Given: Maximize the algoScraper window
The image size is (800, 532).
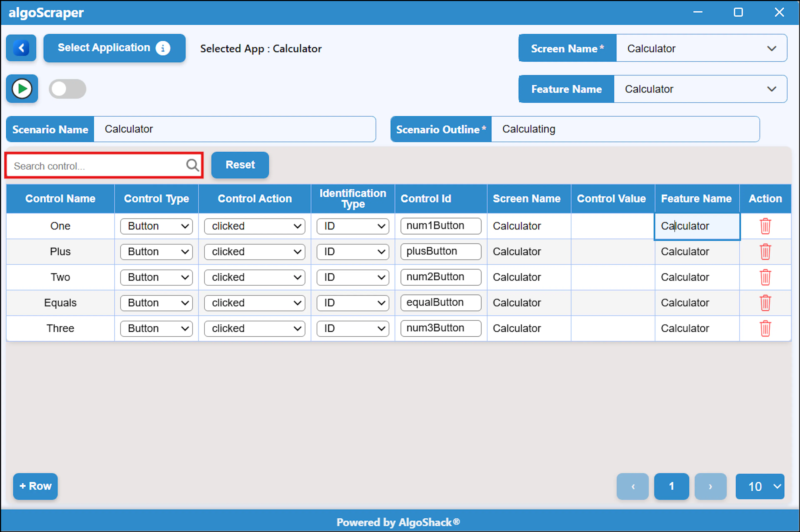Looking at the screenshot, I should (738, 12).
